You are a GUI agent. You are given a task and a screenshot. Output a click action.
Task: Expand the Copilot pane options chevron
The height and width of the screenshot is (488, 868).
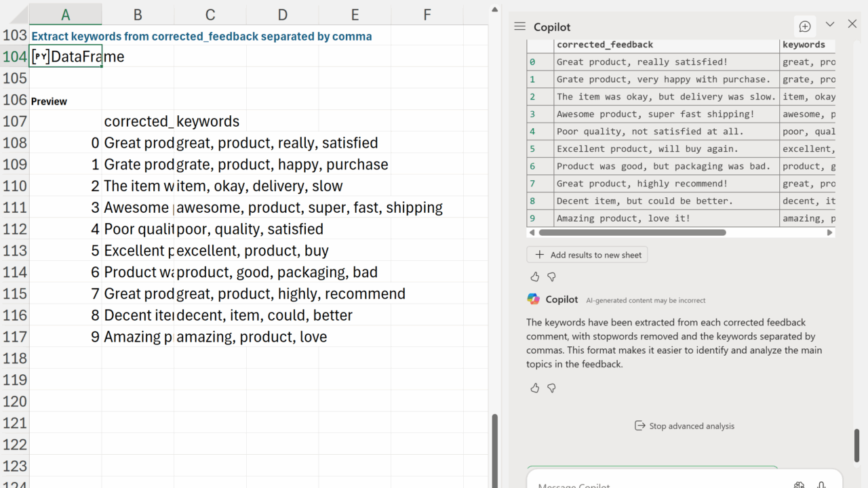tap(829, 24)
